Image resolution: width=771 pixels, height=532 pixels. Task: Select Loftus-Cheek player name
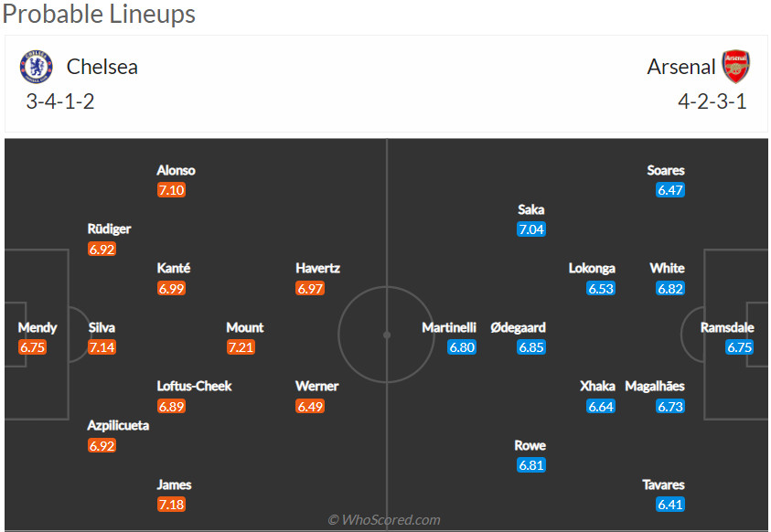pyautogui.click(x=194, y=386)
